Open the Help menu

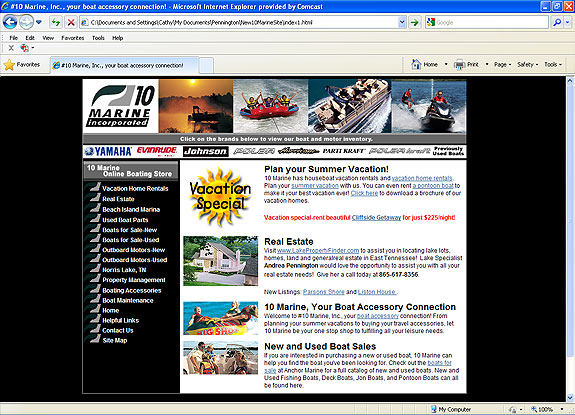tap(117, 38)
